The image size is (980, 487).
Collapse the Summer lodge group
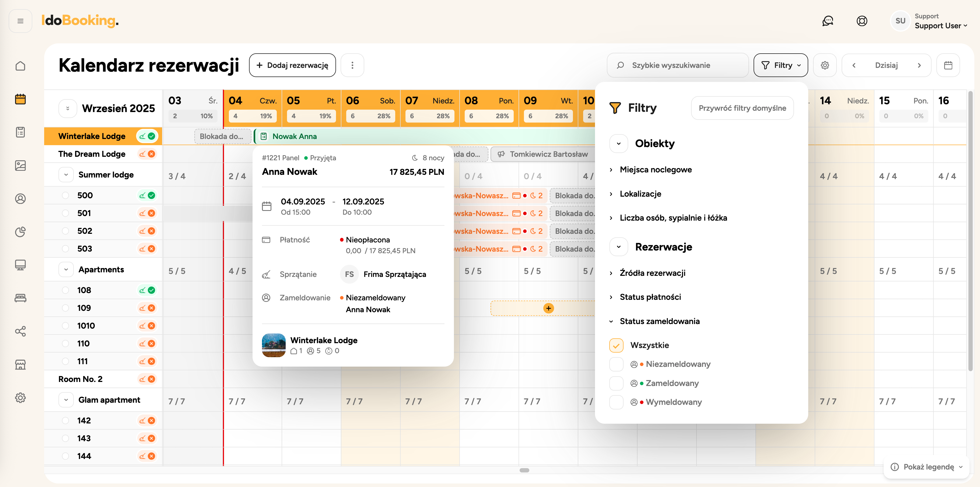(x=66, y=175)
